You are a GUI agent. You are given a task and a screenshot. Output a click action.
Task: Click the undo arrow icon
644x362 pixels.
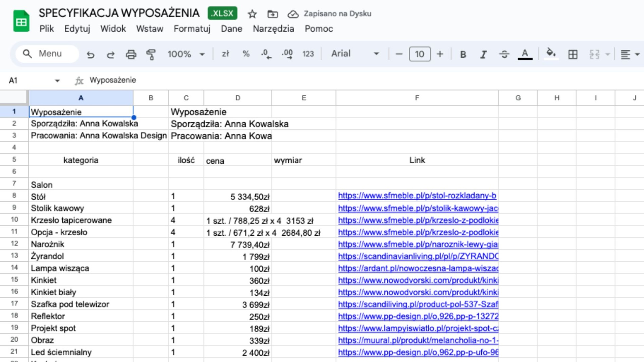click(90, 54)
